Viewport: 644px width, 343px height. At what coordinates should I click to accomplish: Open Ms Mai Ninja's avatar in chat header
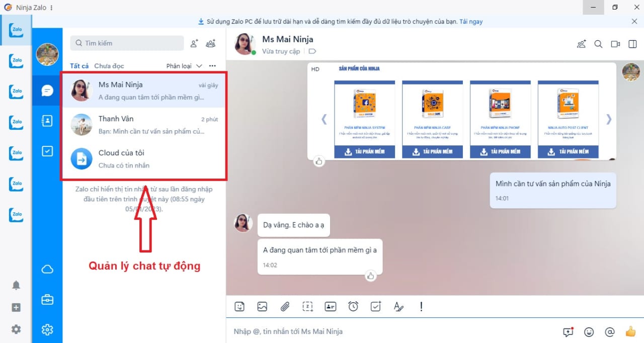pyautogui.click(x=246, y=44)
